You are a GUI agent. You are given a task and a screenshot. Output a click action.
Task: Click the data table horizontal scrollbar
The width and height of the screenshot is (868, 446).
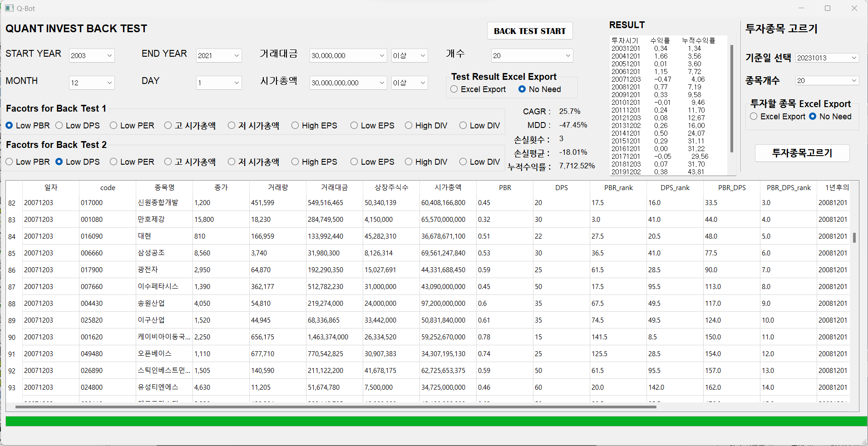[x=336, y=407]
